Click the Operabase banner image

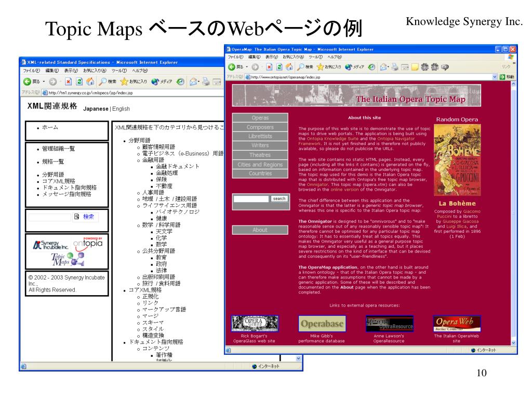[x=322, y=324]
